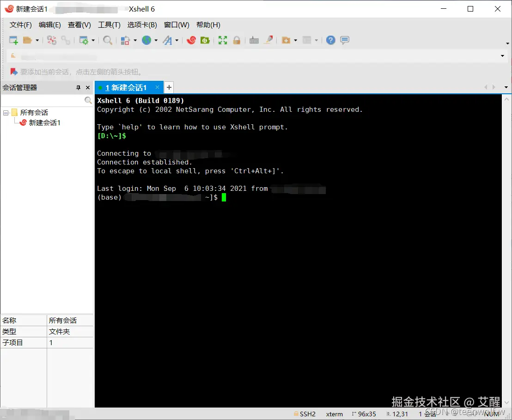Expand the address bar history dropdown

(503, 56)
